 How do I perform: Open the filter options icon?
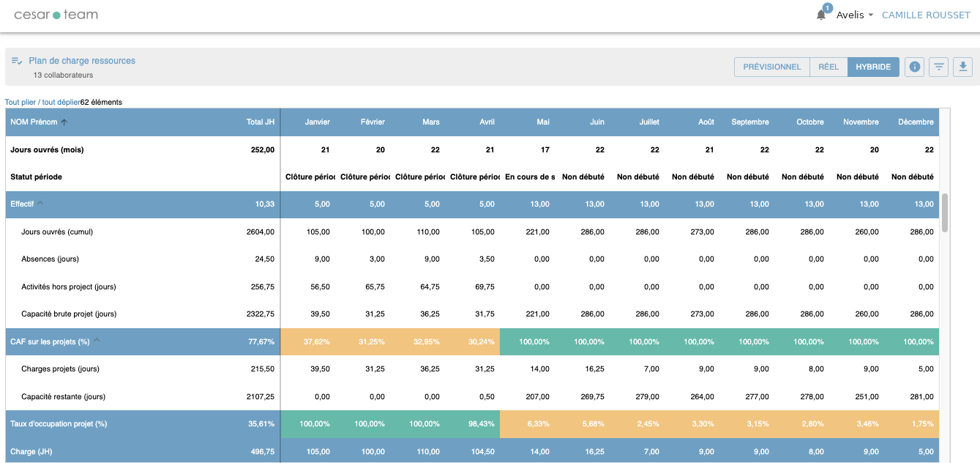click(x=939, y=67)
